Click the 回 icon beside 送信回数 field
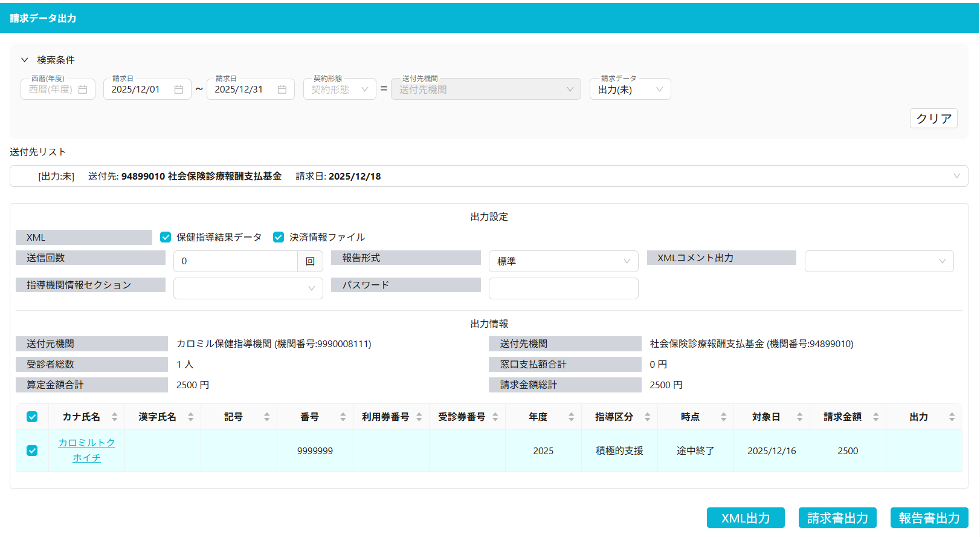 click(x=310, y=261)
